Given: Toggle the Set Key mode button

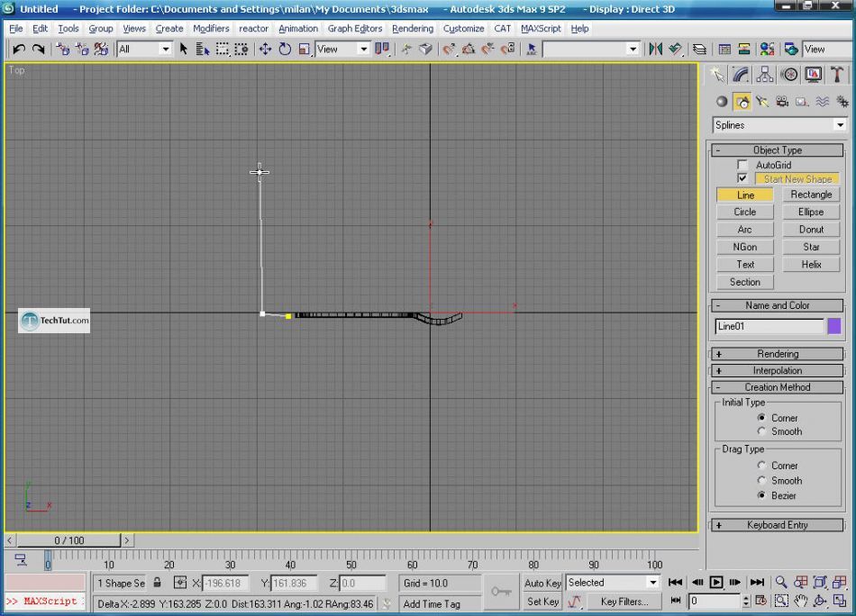Looking at the screenshot, I should [542, 602].
